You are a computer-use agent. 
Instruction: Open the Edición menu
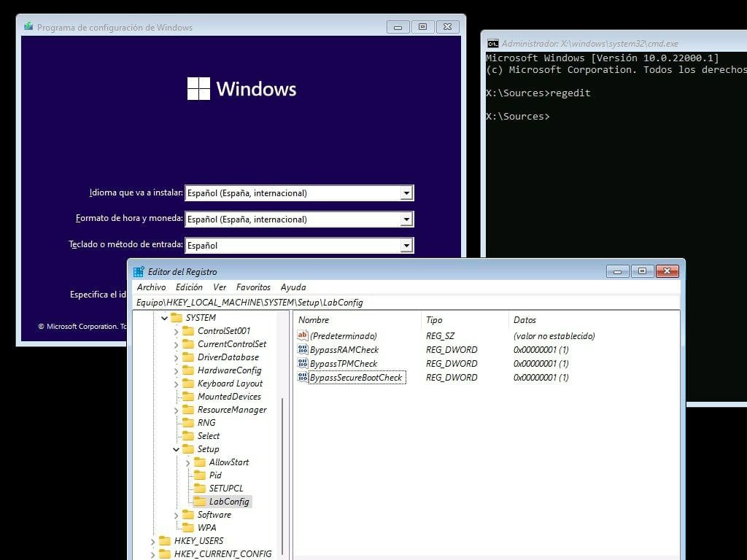[x=189, y=287]
